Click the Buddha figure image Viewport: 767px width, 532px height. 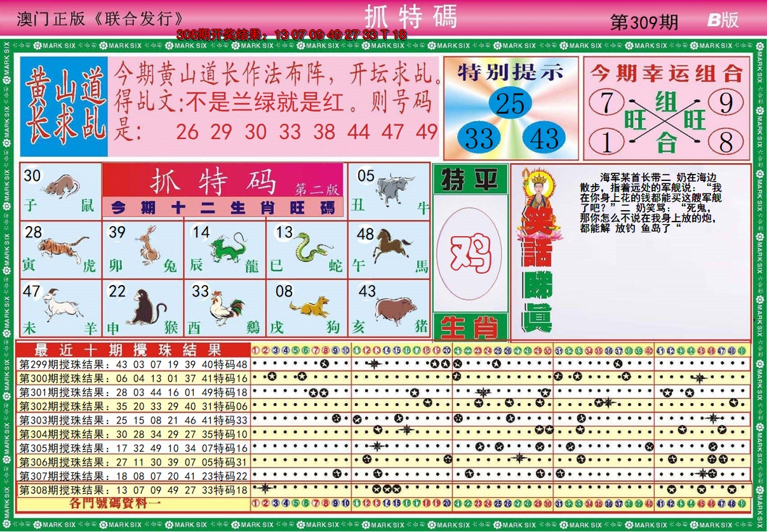[x=538, y=198]
